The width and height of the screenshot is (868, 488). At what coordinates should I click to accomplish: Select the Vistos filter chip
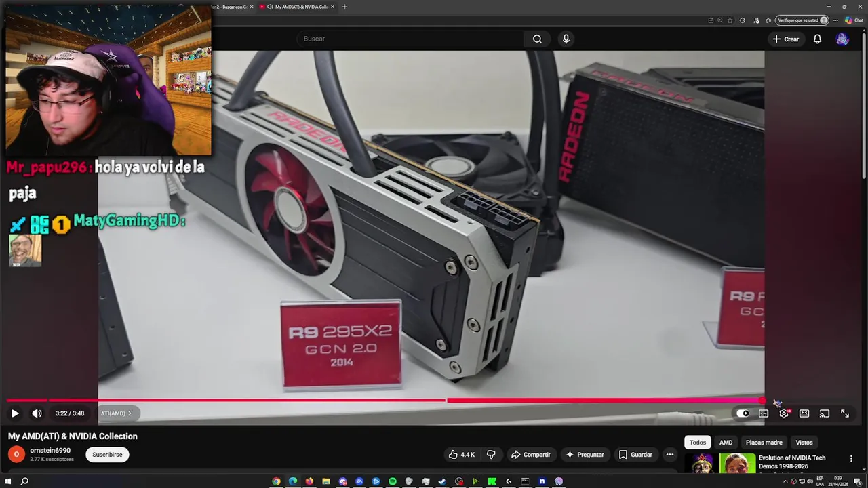pyautogui.click(x=804, y=443)
